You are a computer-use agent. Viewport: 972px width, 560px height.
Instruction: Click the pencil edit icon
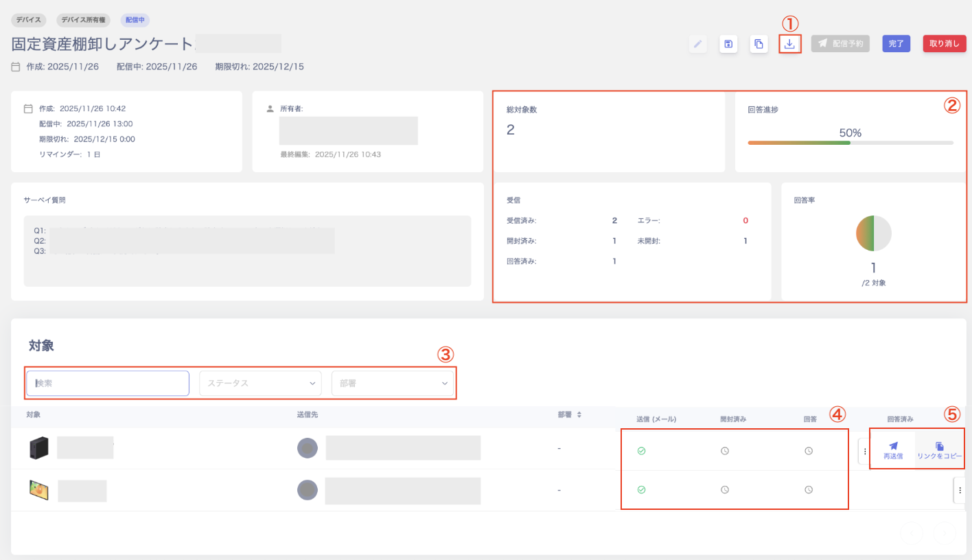tap(698, 44)
